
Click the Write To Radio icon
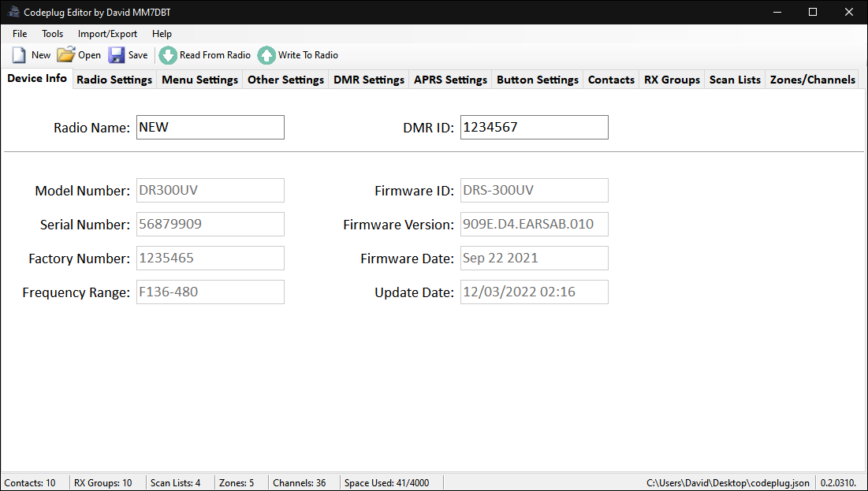click(297, 54)
